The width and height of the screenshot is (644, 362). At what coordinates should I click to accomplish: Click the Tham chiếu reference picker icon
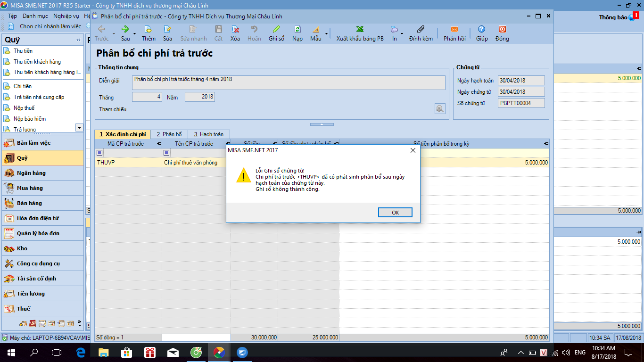coord(440,109)
